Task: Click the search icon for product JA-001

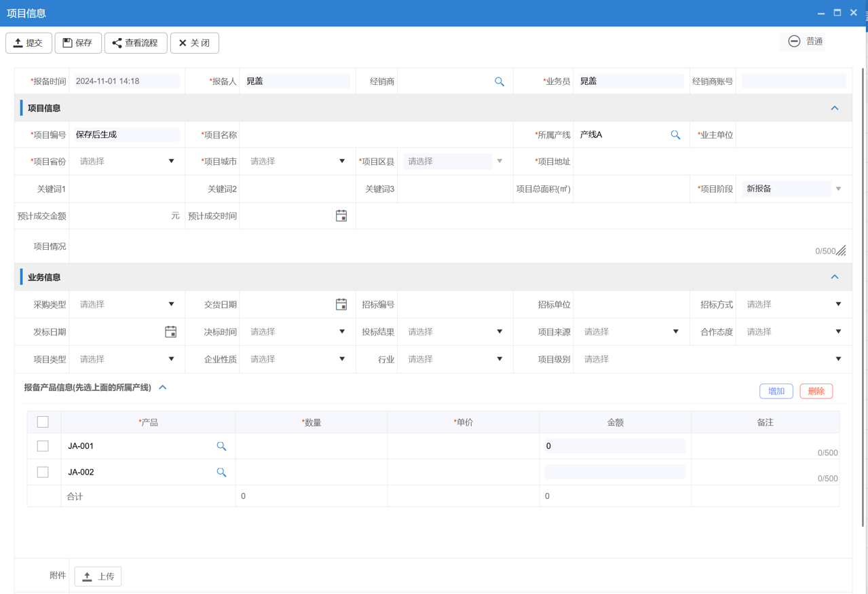Action: (x=221, y=447)
